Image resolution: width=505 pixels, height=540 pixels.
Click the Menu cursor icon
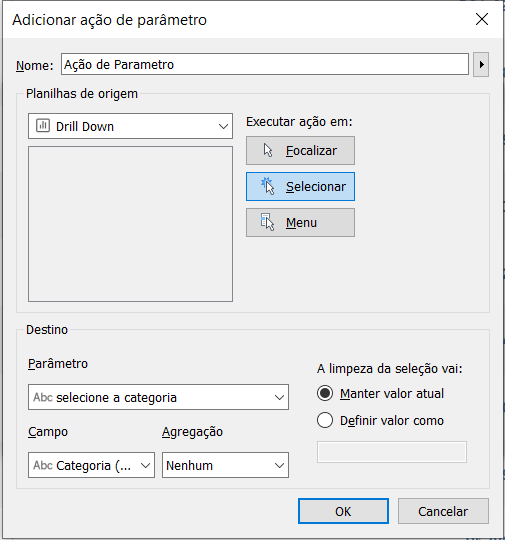click(267, 222)
